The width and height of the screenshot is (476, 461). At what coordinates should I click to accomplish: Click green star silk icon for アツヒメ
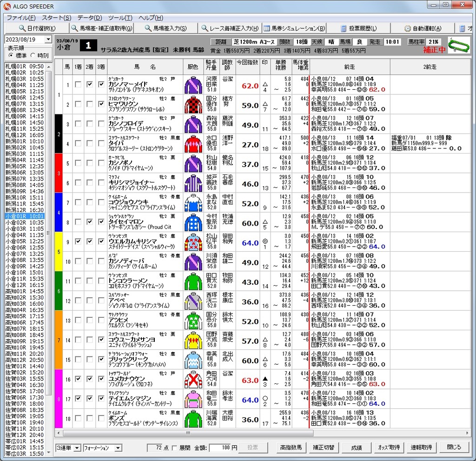tap(193, 321)
